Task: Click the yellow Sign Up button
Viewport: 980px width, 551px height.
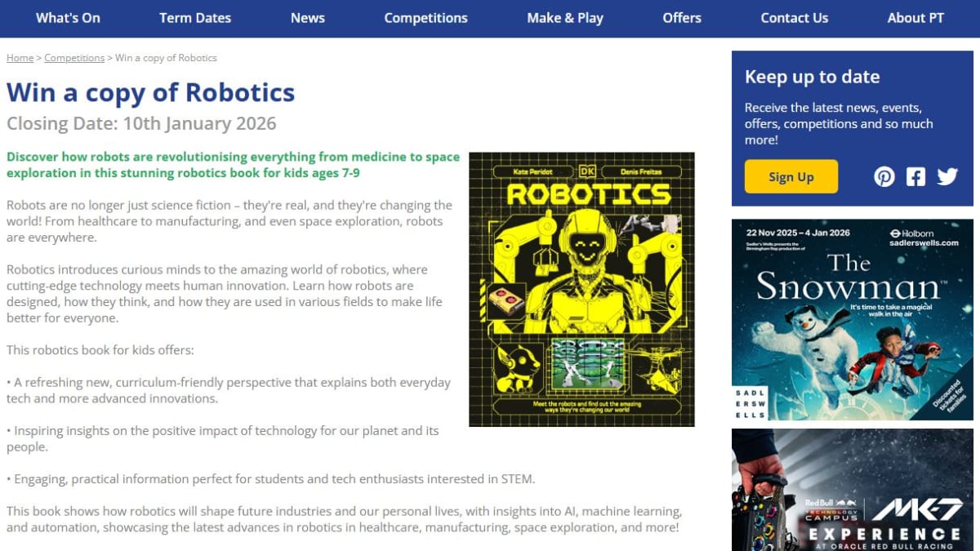Action: click(x=791, y=176)
